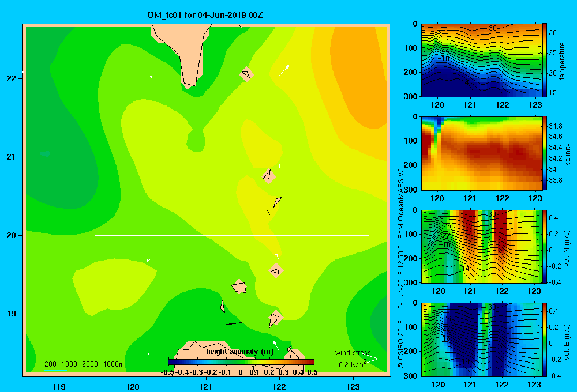Click the vertical 'salinity' axis label
The width and height of the screenshot is (577, 392).
tap(568, 154)
